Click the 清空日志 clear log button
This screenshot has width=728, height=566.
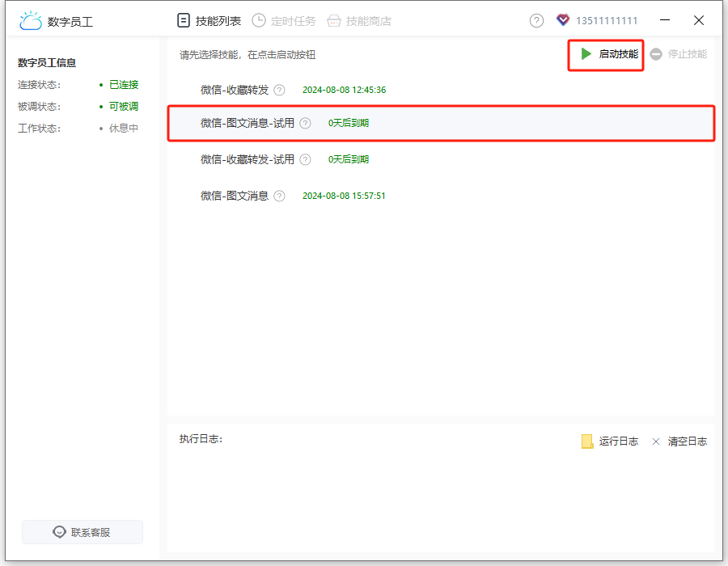pyautogui.click(x=679, y=441)
